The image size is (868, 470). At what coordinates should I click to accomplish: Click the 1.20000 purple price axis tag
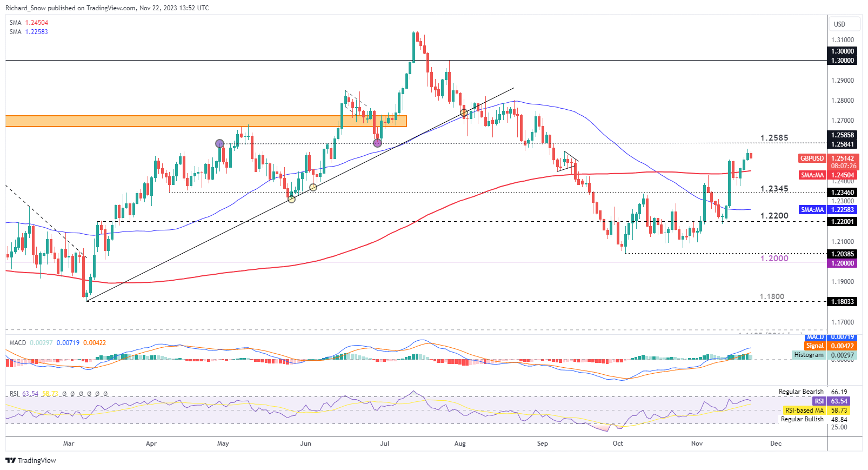(843, 263)
